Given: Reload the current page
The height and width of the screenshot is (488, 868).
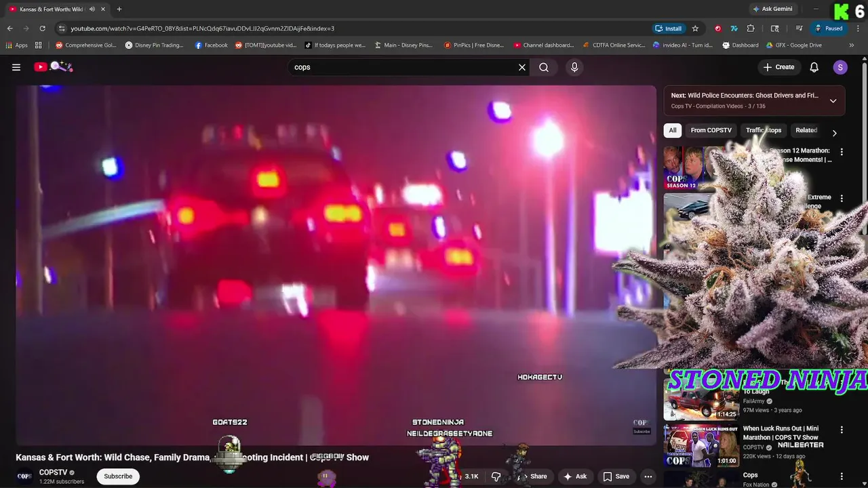Looking at the screenshot, I should (42, 28).
